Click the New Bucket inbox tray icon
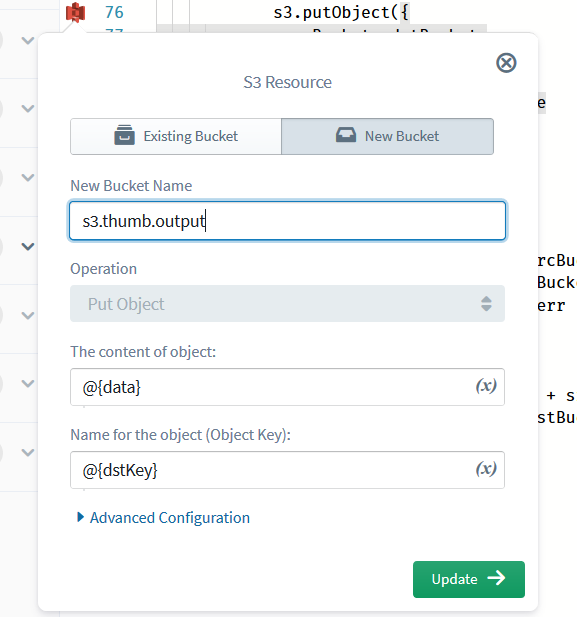The image size is (577, 617). (346, 135)
